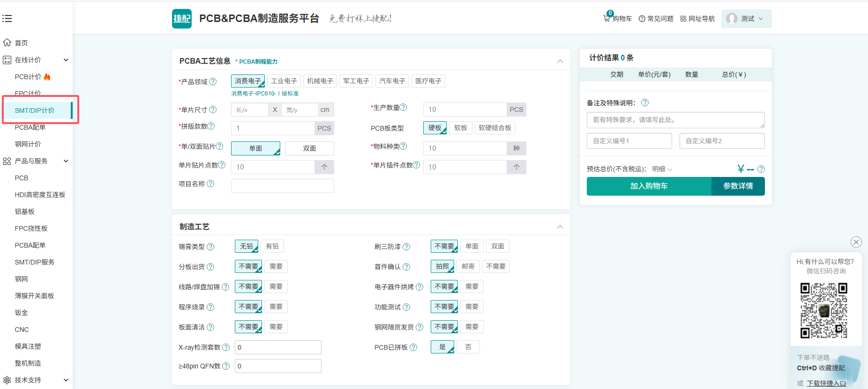Click the 加入购物车 button
868x389 pixels.
pyautogui.click(x=649, y=186)
